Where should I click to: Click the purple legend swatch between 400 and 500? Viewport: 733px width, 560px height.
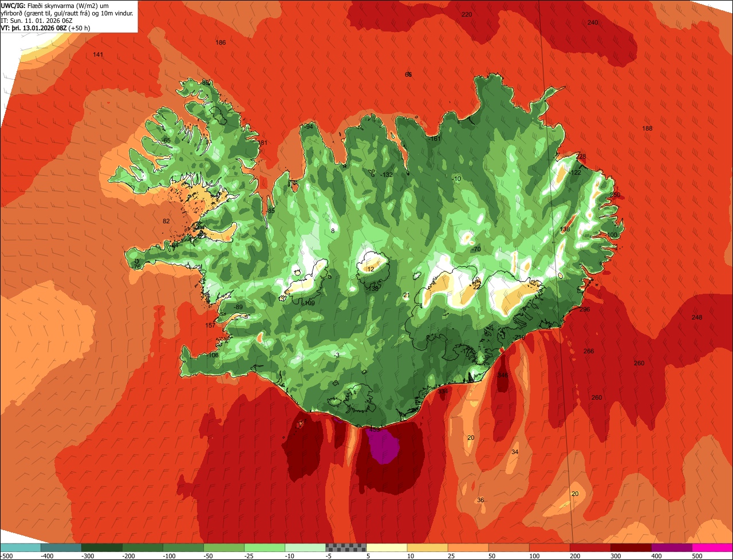point(672,547)
